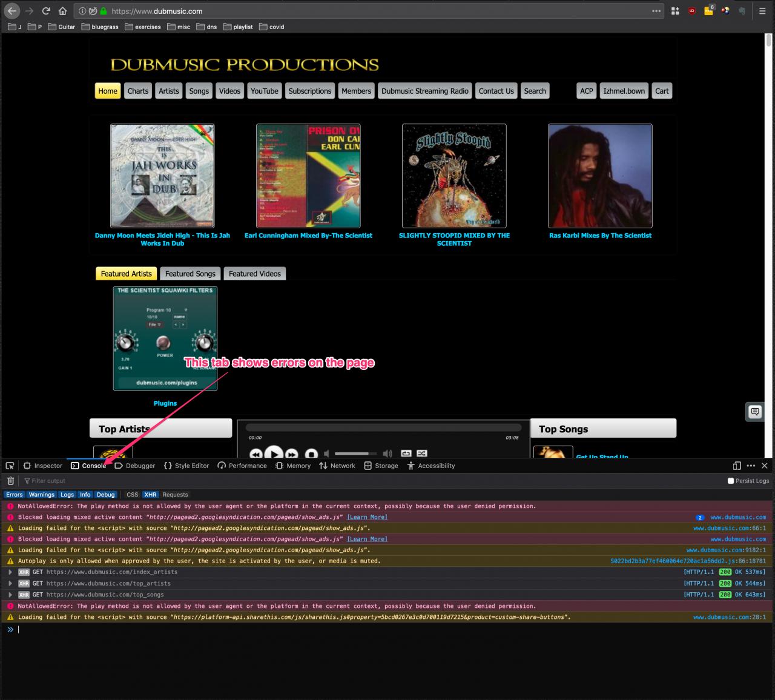
Task: Open the browser hamburger menu
Action: click(x=762, y=11)
